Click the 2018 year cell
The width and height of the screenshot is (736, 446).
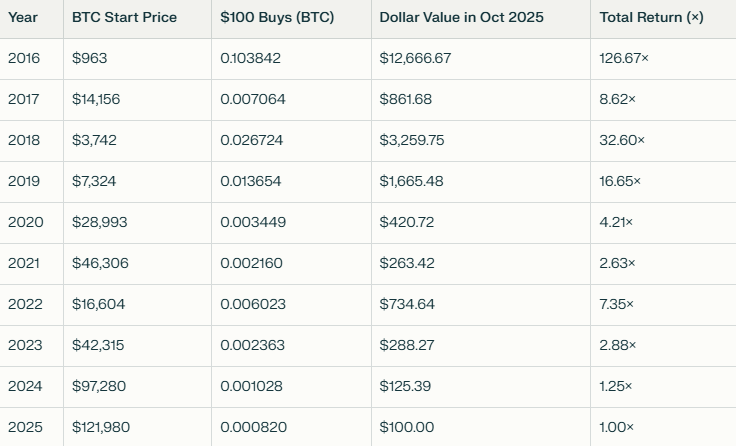coord(24,141)
